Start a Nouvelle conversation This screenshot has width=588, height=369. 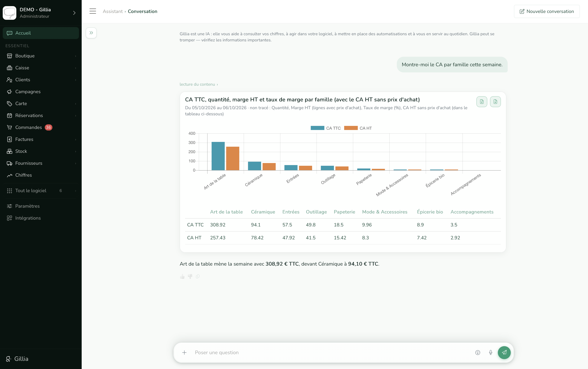[x=547, y=11]
